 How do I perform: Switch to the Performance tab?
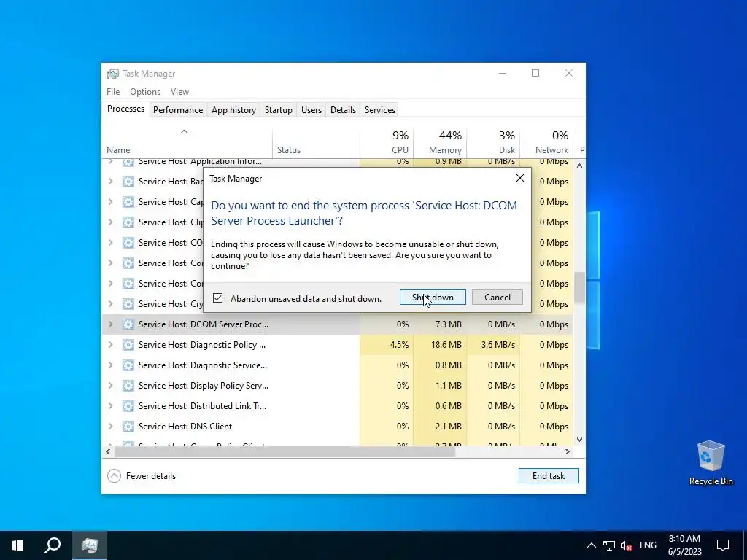(178, 109)
